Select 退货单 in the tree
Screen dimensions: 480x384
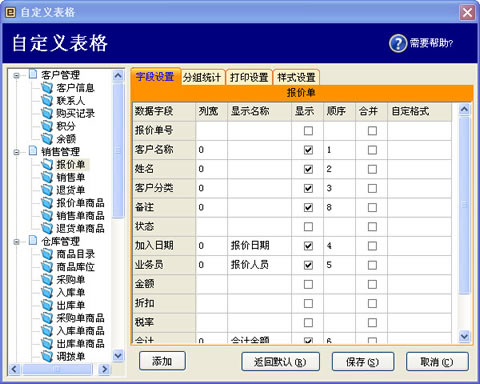tap(71, 190)
